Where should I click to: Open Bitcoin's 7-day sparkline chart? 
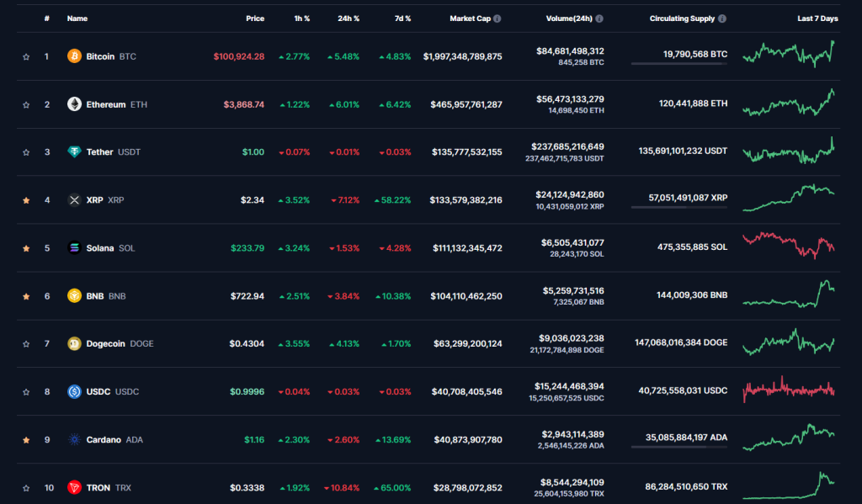[788, 54]
